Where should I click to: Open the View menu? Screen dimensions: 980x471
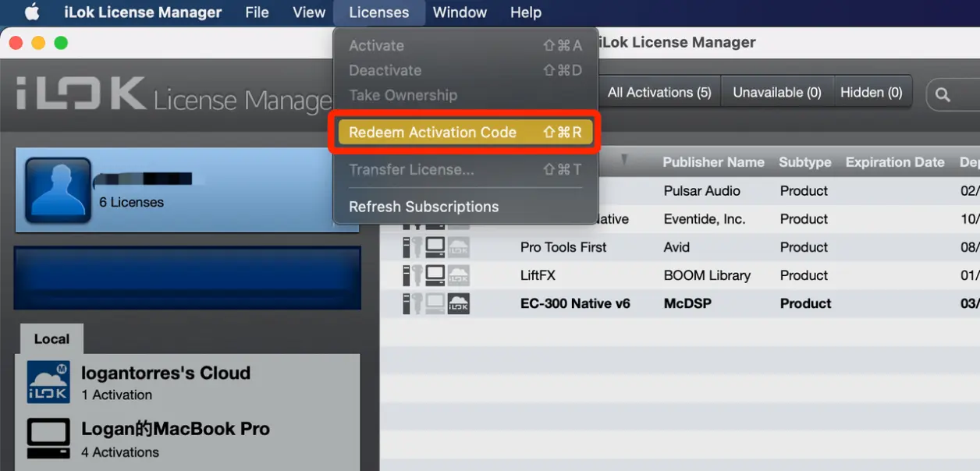pyautogui.click(x=309, y=12)
